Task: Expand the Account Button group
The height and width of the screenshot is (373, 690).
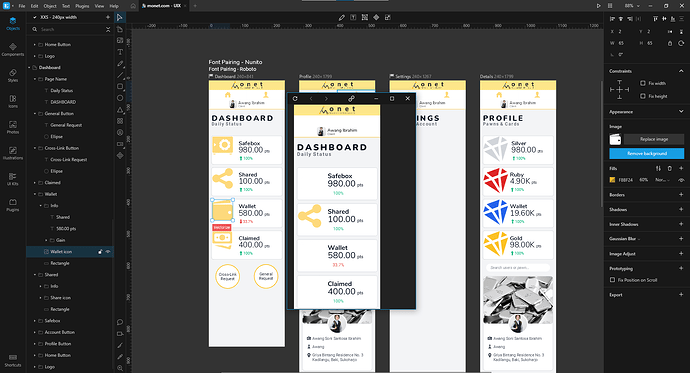Action: coord(35,332)
